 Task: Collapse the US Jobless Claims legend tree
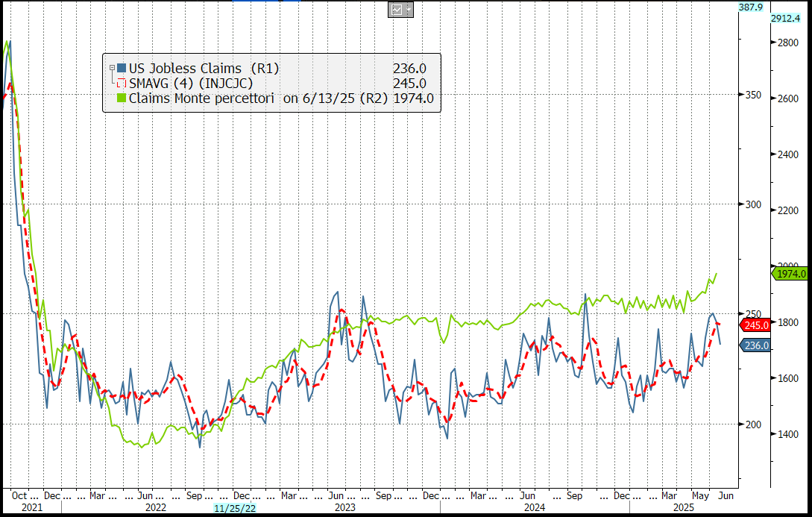(111, 69)
